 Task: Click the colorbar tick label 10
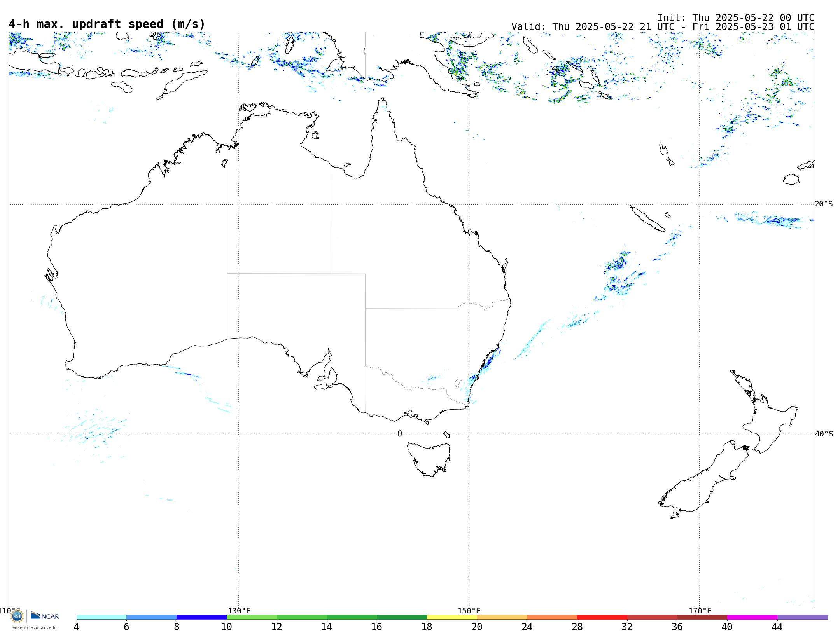(227, 627)
